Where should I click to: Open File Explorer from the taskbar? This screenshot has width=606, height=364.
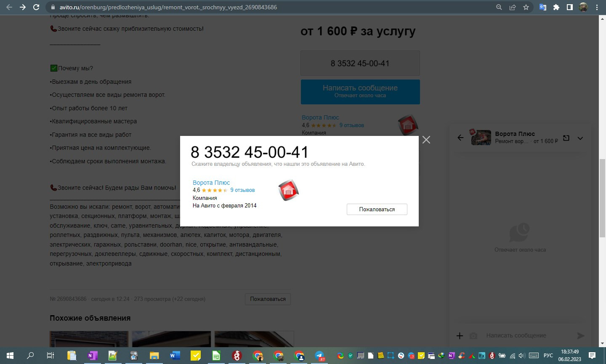(x=154, y=356)
